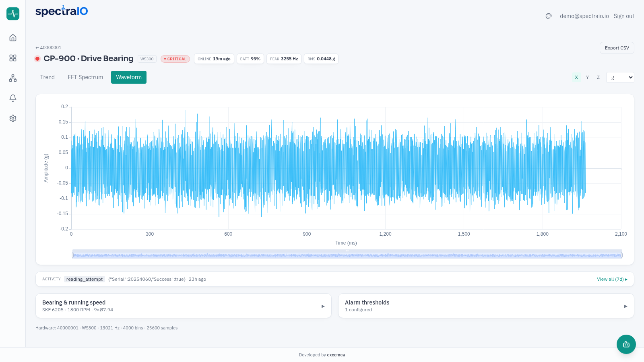The width and height of the screenshot is (644, 362).
Task: Open the grid overview sidebar icon
Action: click(13, 58)
